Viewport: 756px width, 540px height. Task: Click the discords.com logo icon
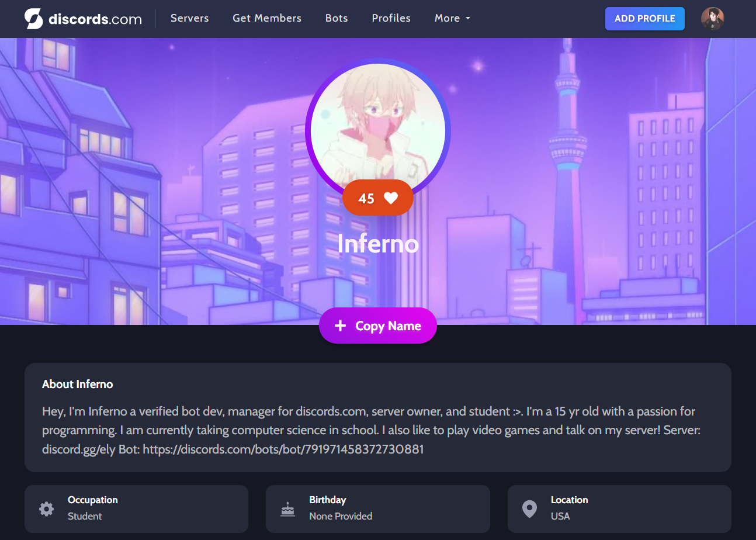tap(34, 19)
